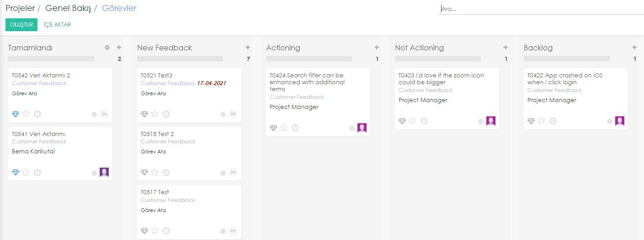Click clock activity icon on T0541 card

pyautogui.click(x=37, y=173)
